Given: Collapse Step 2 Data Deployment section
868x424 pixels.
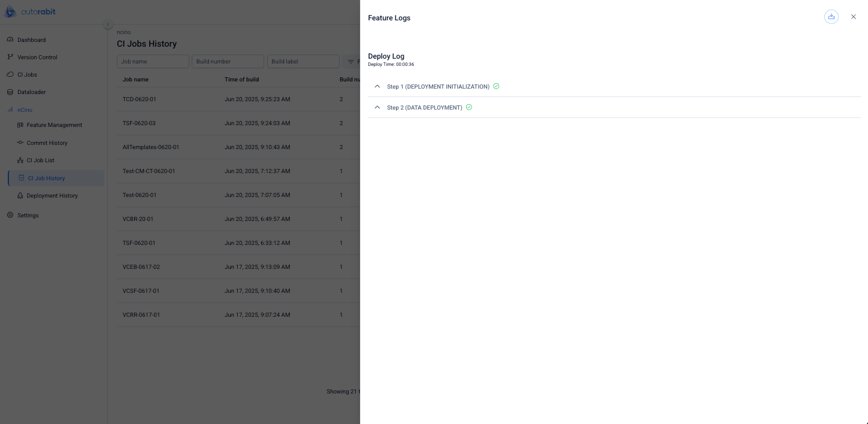Looking at the screenshot, I should [377, 108].
